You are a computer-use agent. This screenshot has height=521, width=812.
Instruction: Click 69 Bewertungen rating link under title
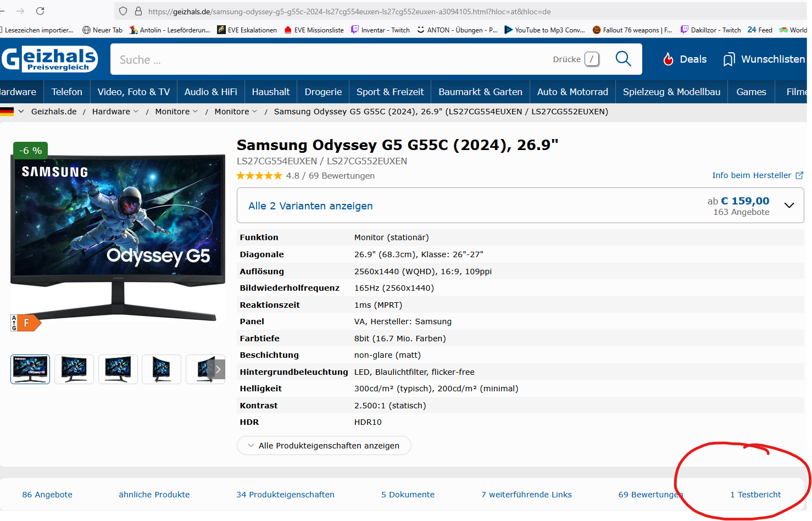[x=342, y=176]
